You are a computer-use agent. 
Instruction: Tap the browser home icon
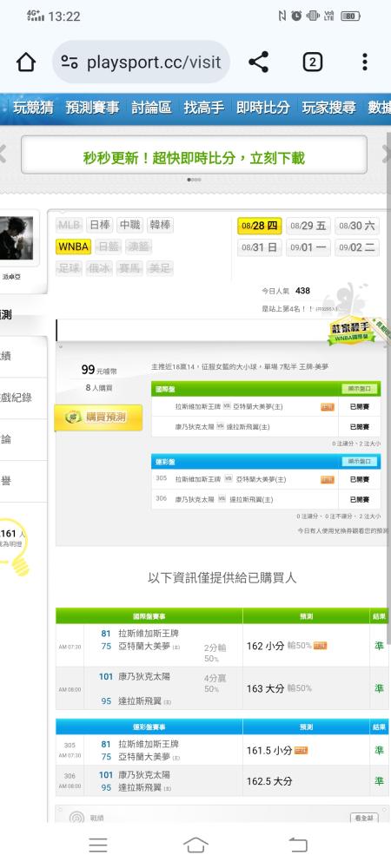(x=25, y=62)
